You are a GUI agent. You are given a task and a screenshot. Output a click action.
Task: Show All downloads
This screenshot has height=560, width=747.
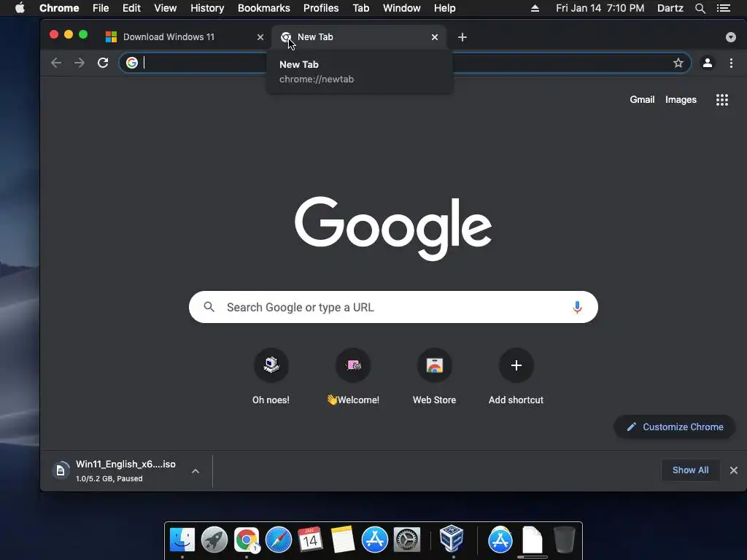click(x=690, y=470)
